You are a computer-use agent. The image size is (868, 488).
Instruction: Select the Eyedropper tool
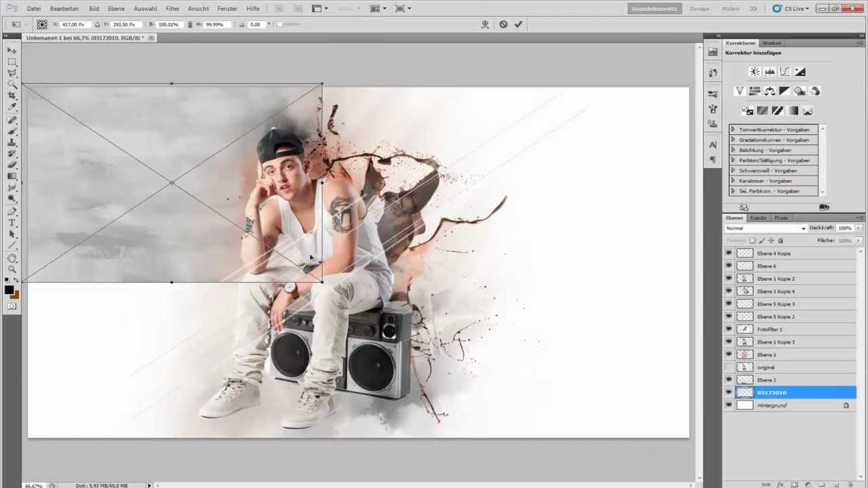coord(12,107)
